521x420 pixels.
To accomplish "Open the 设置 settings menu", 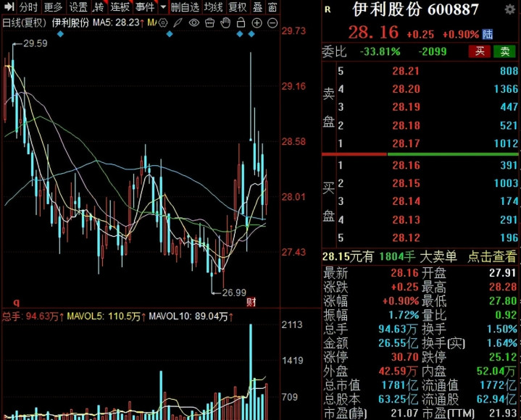I will [x=78, y=7].
